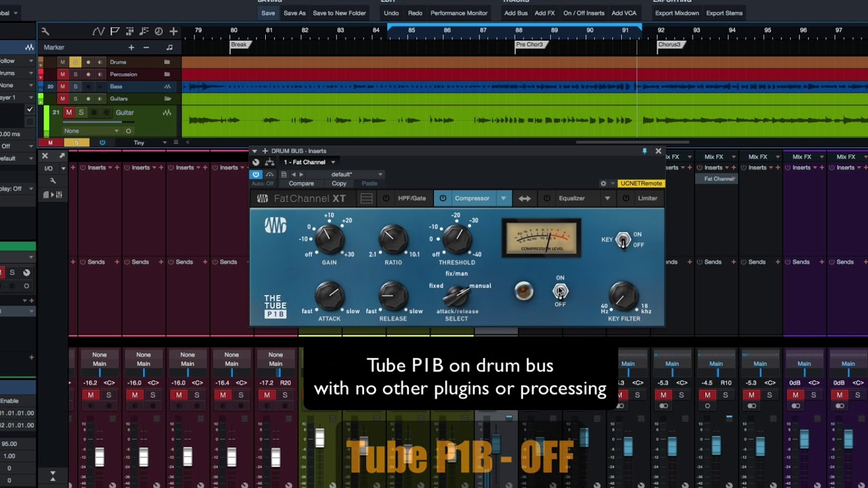Open the Percussion folder icon
The width and height of the screenshot is (868, 488).
(167, 74)
